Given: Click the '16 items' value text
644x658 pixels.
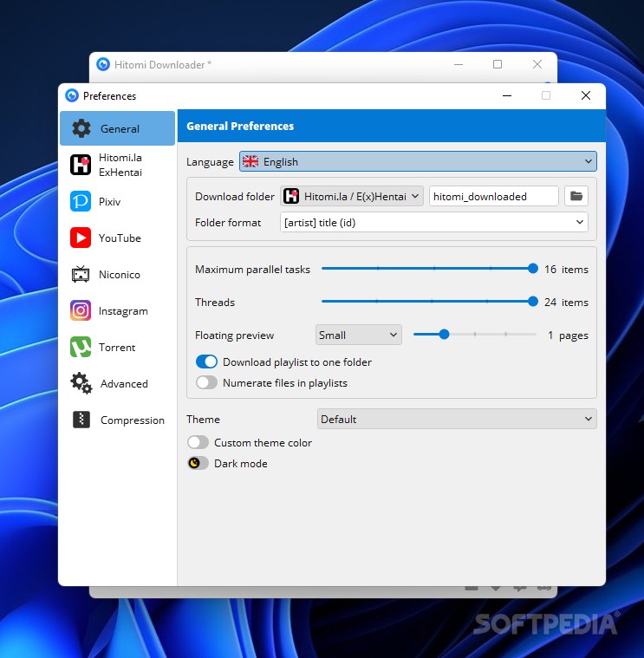Looking at the screenshot, I should point(566,269).
